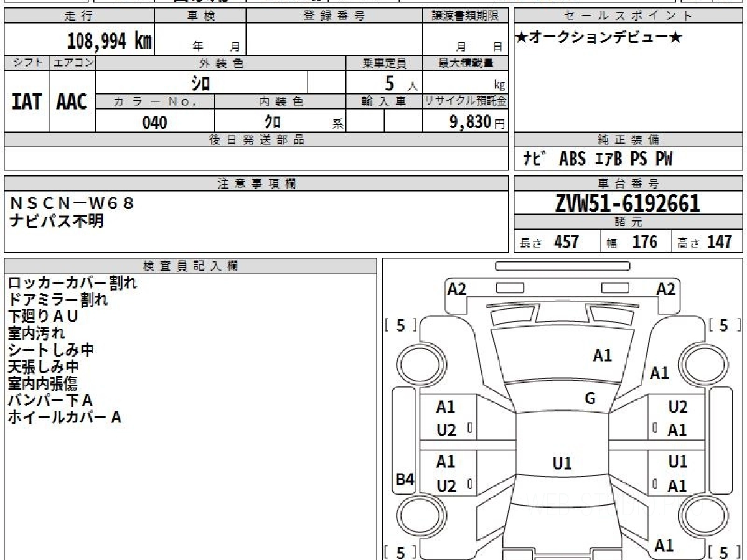Image resolution: width=747 pixels, height=560 pixels.
Task: Click inspector note 下廻りAU
Action: point(43,317)
